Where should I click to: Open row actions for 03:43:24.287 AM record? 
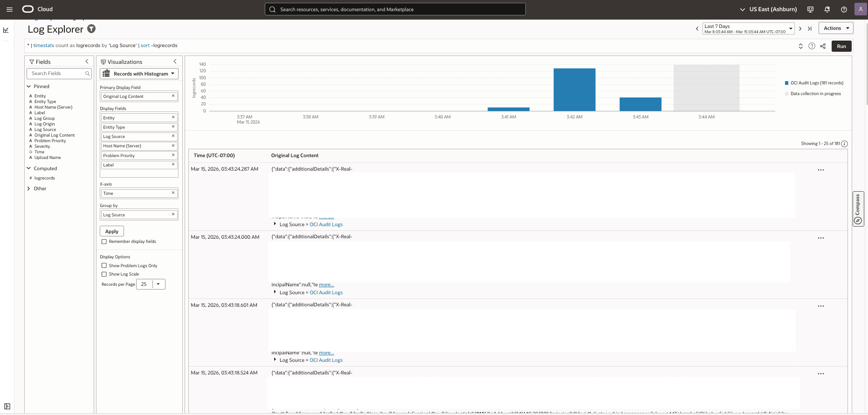[821, 170]
